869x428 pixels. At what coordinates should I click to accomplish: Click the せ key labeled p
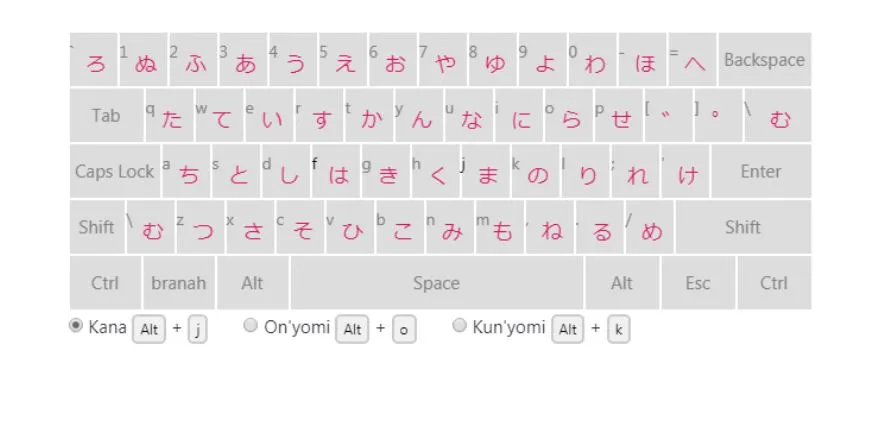coord(619,116)
